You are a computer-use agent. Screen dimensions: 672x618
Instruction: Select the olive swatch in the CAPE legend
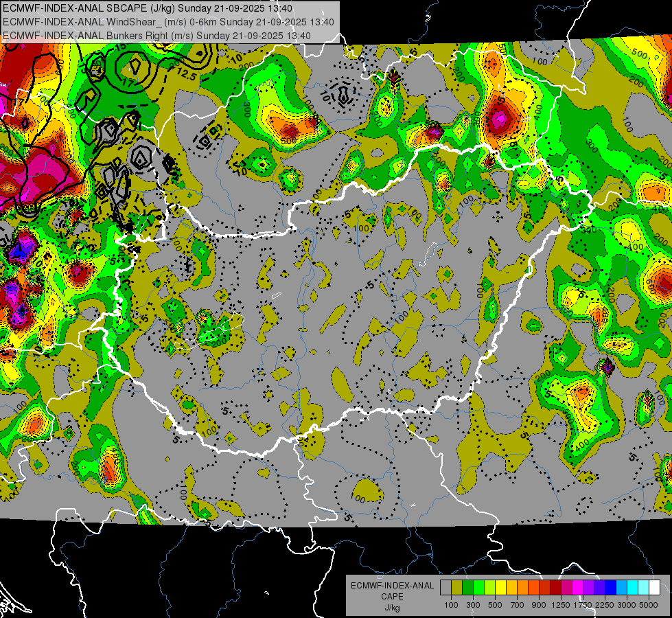point(456,588)
